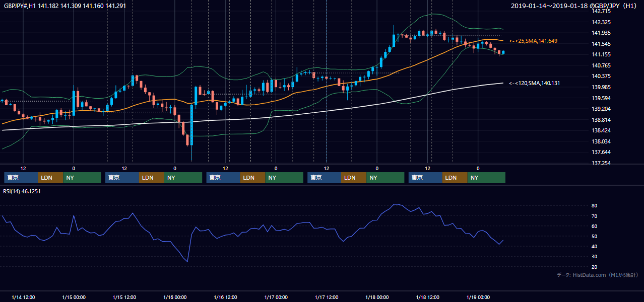Click RSI scale value 40
This screenshot has width=644, height=302.
[x=595, y=246]
